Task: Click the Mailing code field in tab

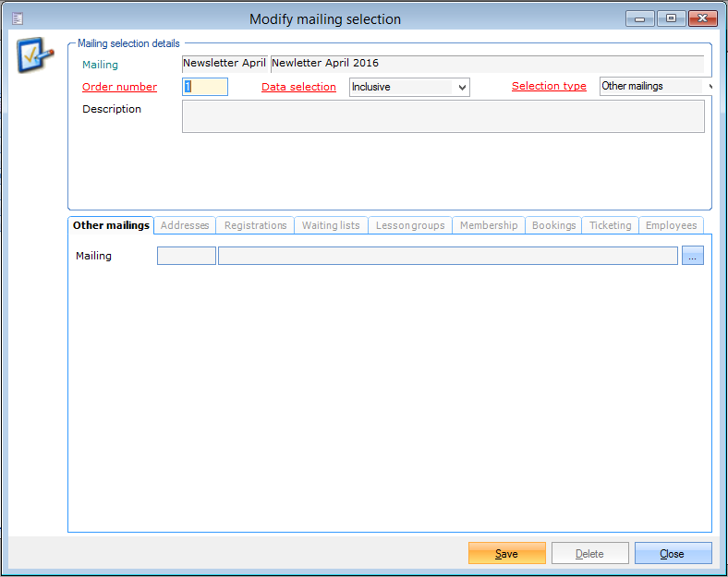Action: coord(186,256)
